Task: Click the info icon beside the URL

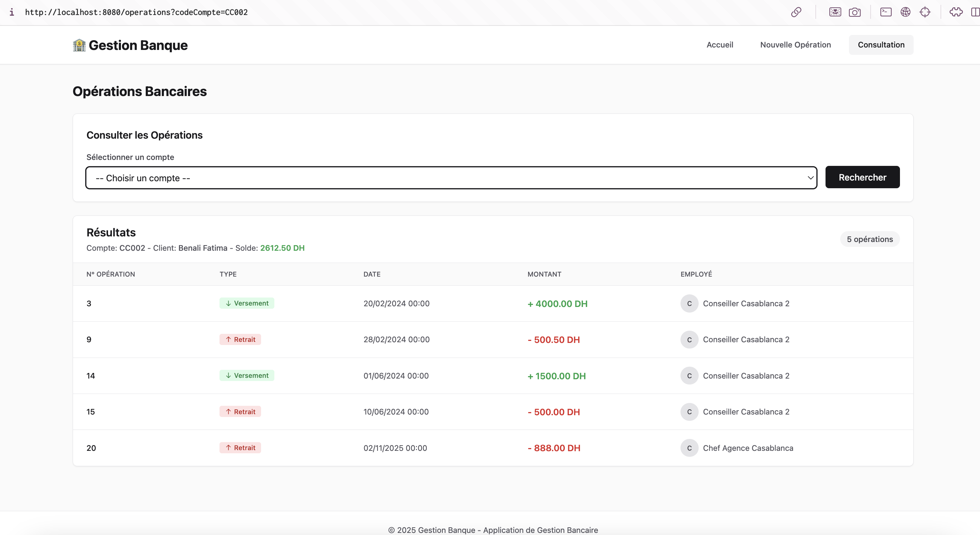Action: (12, 12)
